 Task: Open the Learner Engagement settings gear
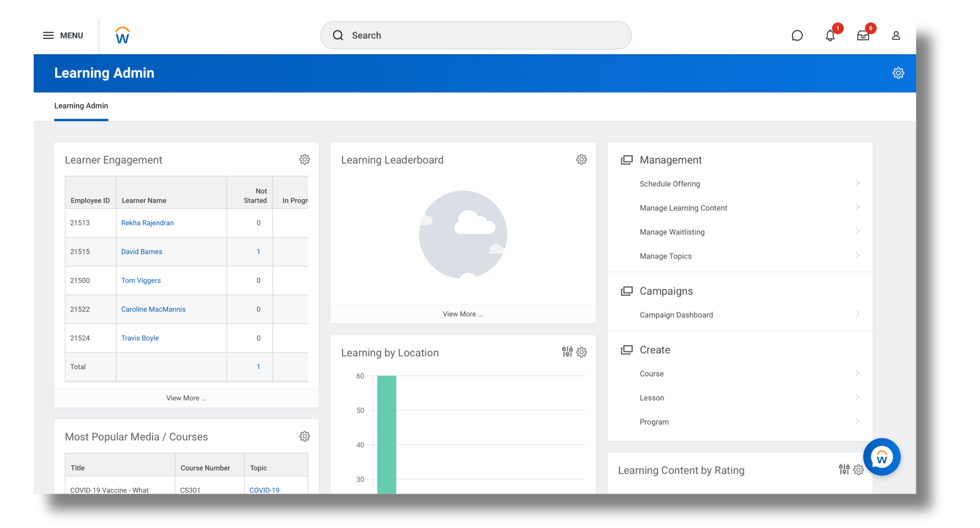[304, 159]
